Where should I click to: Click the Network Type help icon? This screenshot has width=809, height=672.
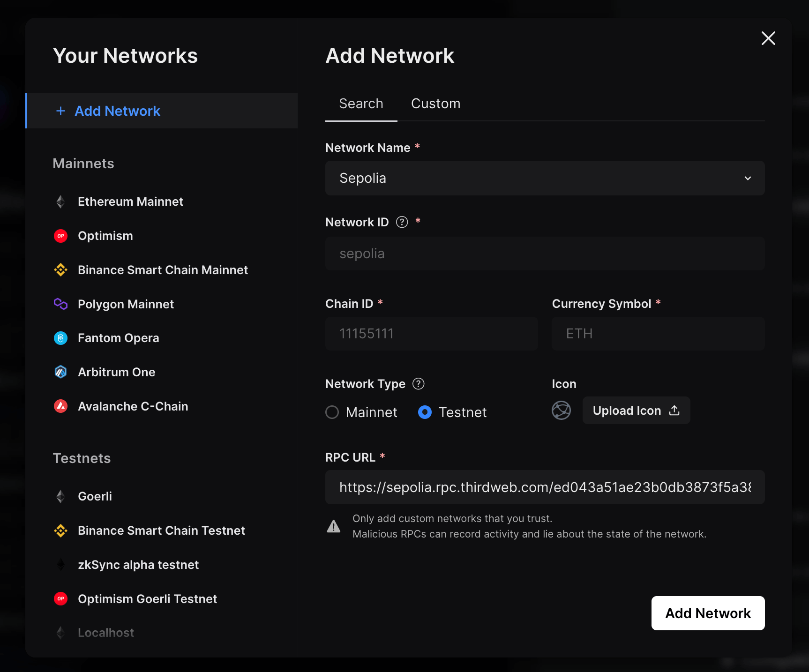418,384
